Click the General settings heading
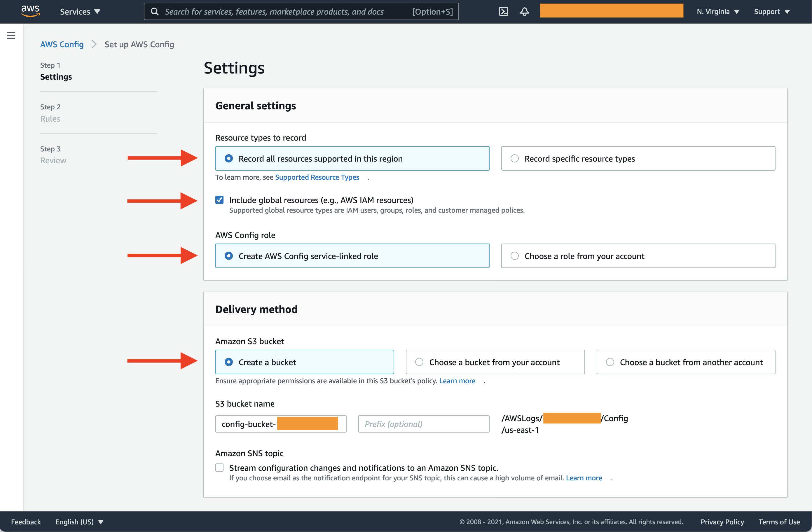The width and height of the screenshot is (812, 532). [256, 106]
